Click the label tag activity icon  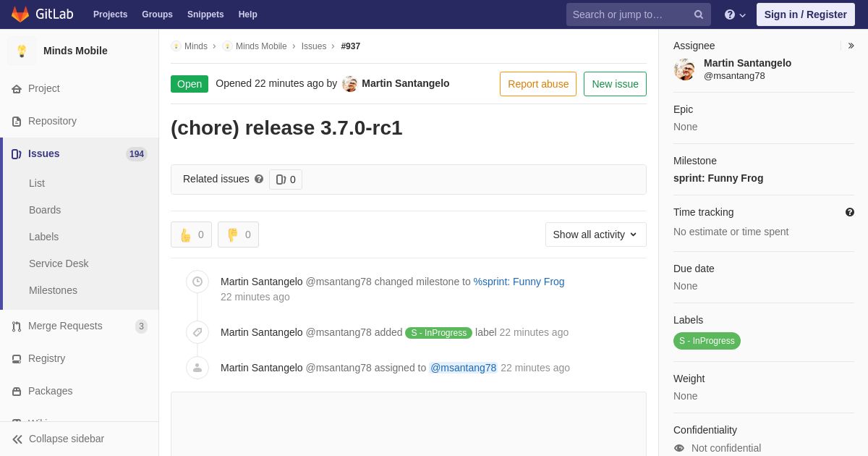[x=197, y=332]
